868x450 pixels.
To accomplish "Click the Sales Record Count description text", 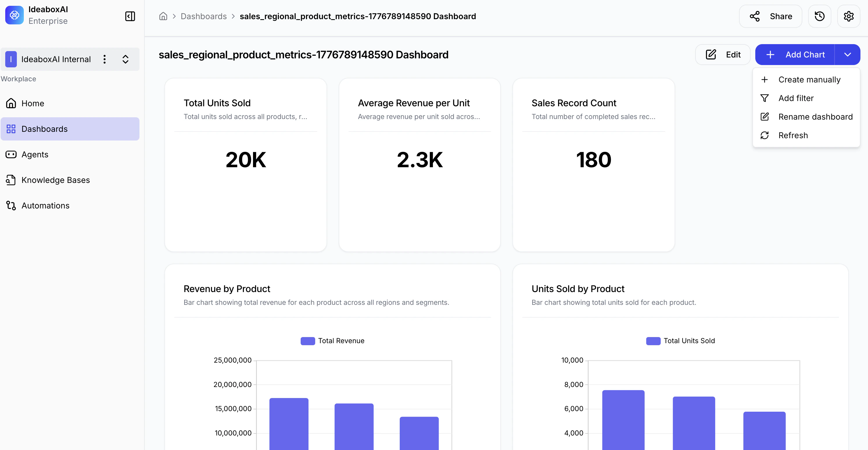I will coord(593,116).
